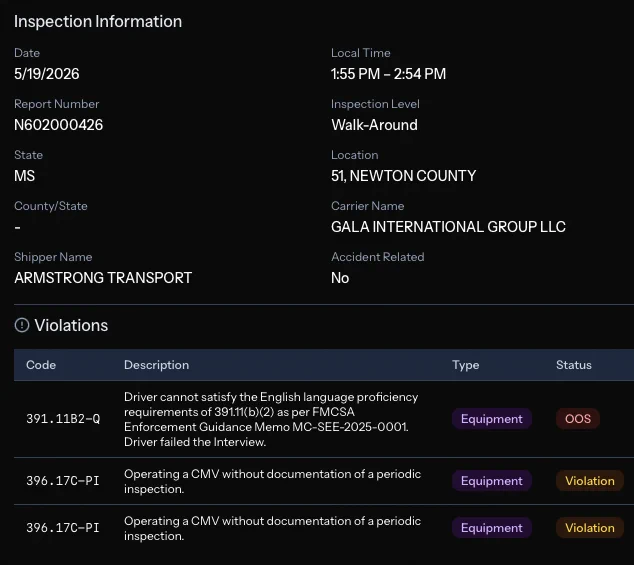Click shipper name ARMSTRONG TRANSPORT
The height and width of the screenshot is (565, 634).
[103, 277]
